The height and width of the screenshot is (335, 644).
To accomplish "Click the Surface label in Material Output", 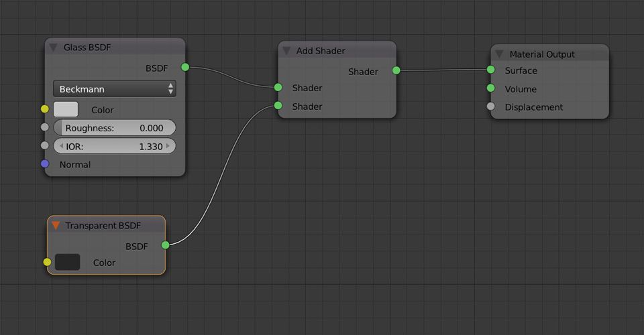I will click(521, 70).
